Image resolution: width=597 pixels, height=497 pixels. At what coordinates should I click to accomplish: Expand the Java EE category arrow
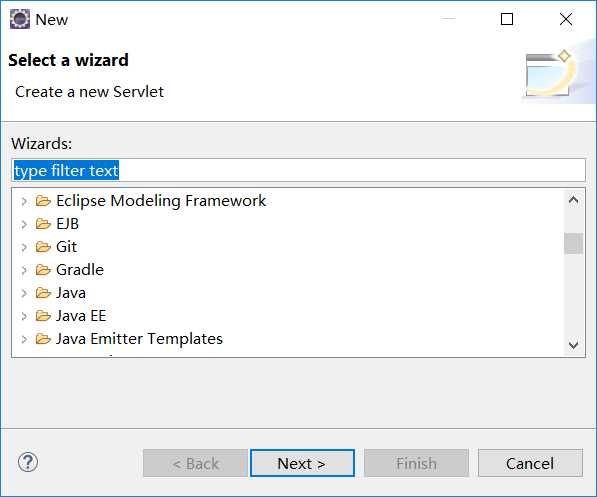click(24, 316)
